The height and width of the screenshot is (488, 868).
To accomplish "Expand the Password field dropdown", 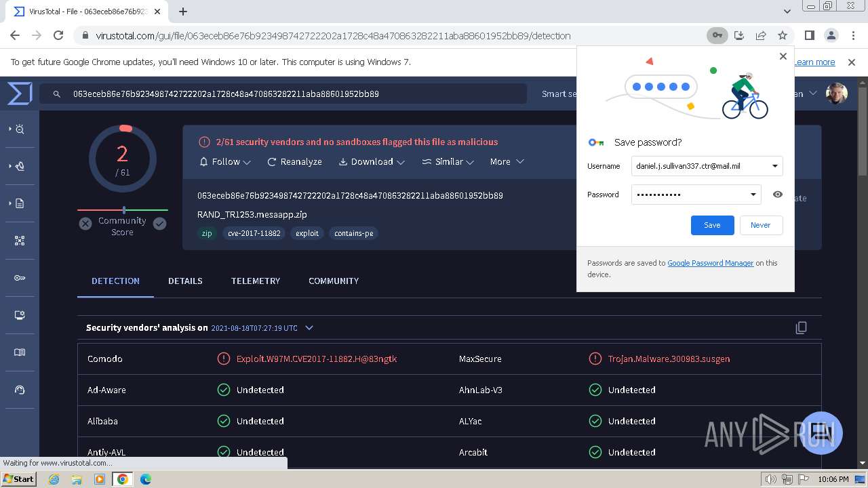I will (753, 195).
